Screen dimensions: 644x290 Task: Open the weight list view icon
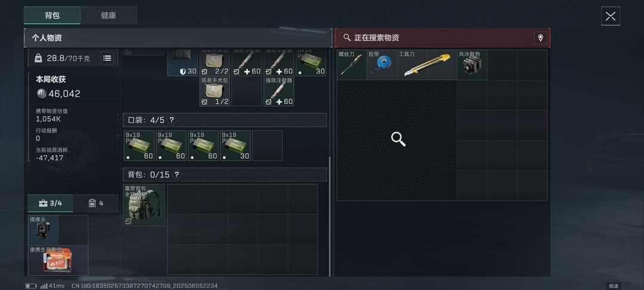coord(107,58)
